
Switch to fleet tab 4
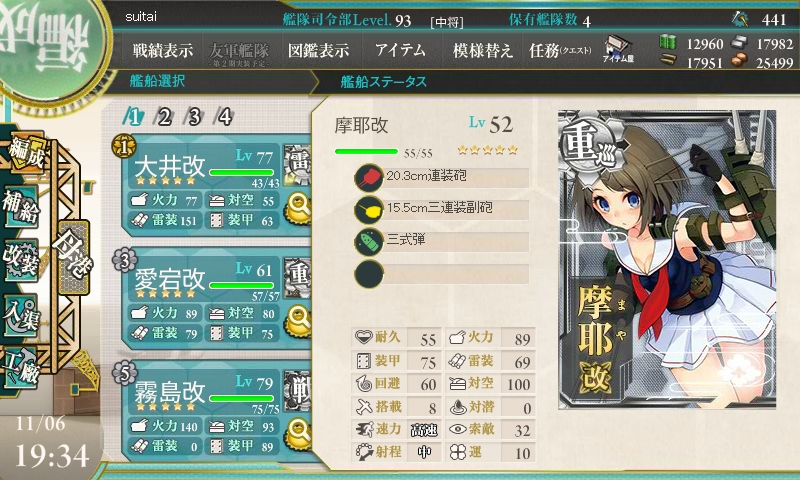point(224,117)
